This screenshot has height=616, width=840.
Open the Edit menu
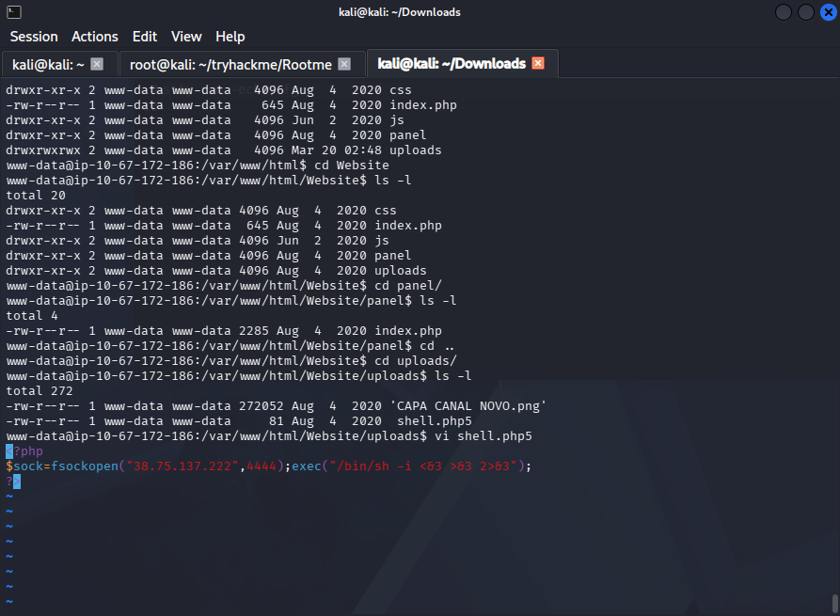coord(145,37)
